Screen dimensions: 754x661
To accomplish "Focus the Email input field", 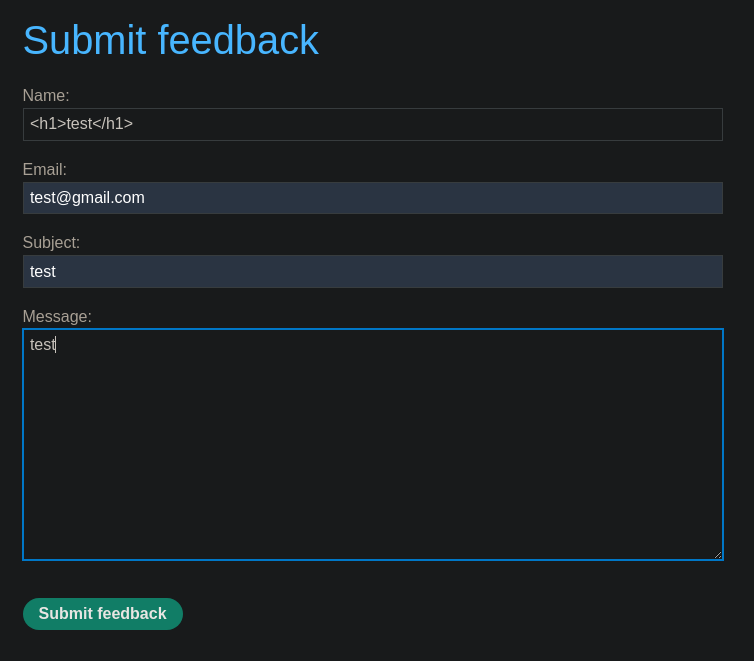I will [372, 198].
